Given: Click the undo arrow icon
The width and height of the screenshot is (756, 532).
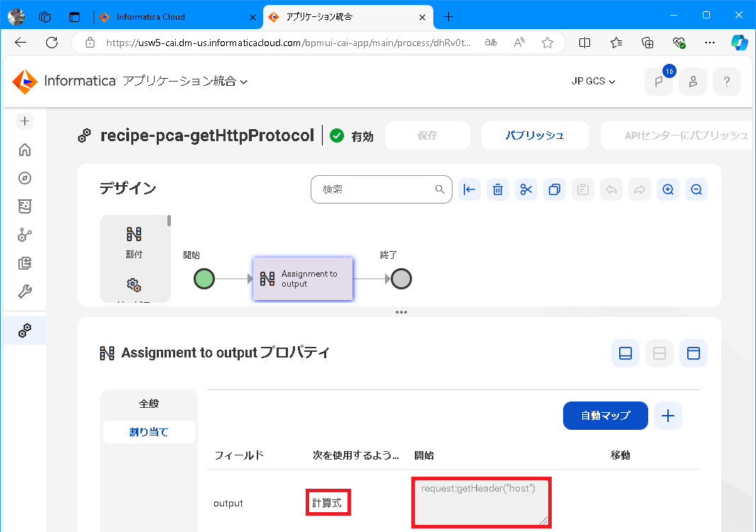Looking at the screenshot, I should 611,189.
